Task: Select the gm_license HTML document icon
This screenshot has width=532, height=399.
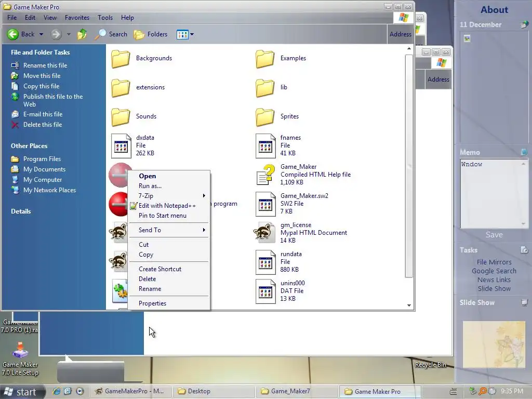Action: (x=264, y=233)
